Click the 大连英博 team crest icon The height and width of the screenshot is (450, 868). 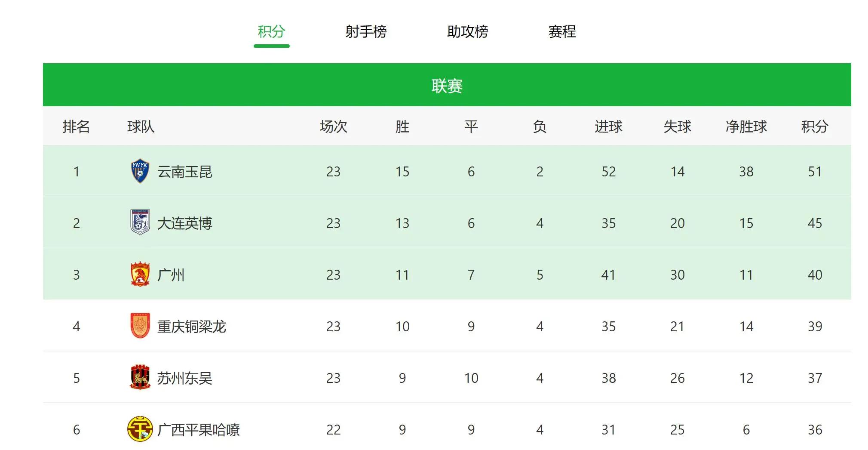tap(140, 222)
